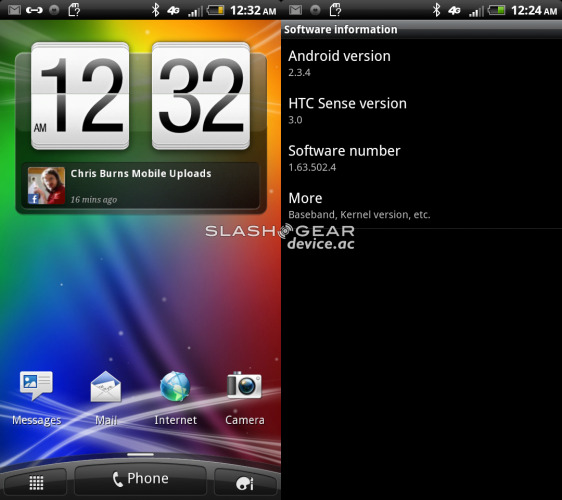The image size is (562, 500).
Task: Tap the '16 mins ago' timestamp
Action: (94, 200)
